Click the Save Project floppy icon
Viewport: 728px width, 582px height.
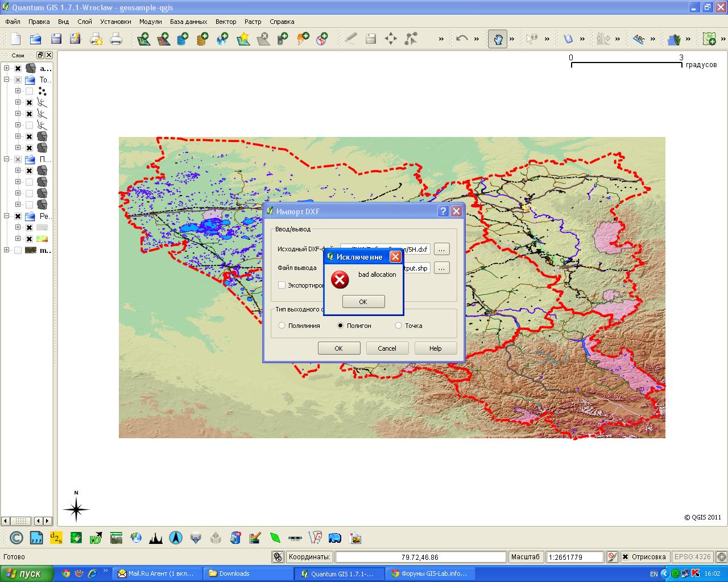[x=56, y=39]
